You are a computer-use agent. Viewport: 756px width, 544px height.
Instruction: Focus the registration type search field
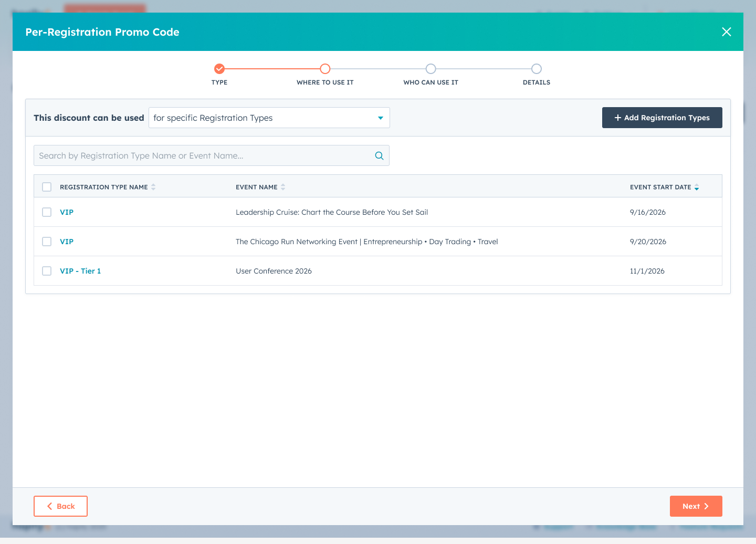[212, 155]
